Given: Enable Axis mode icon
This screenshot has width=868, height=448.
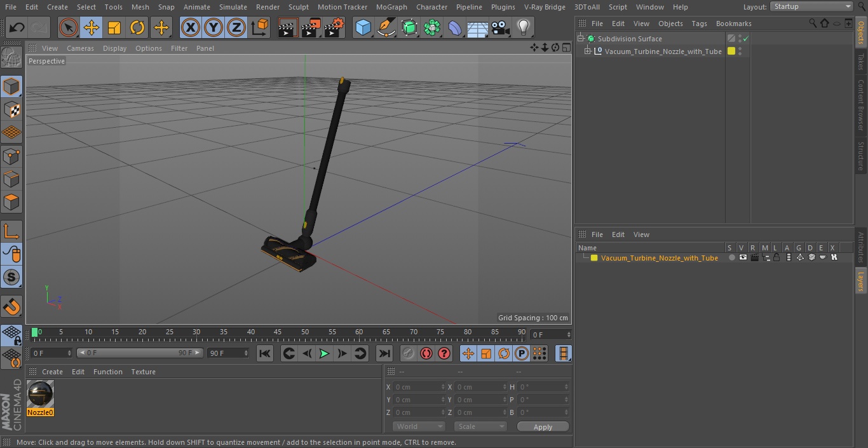Looking at the screenshot, I should pos(11,231).
